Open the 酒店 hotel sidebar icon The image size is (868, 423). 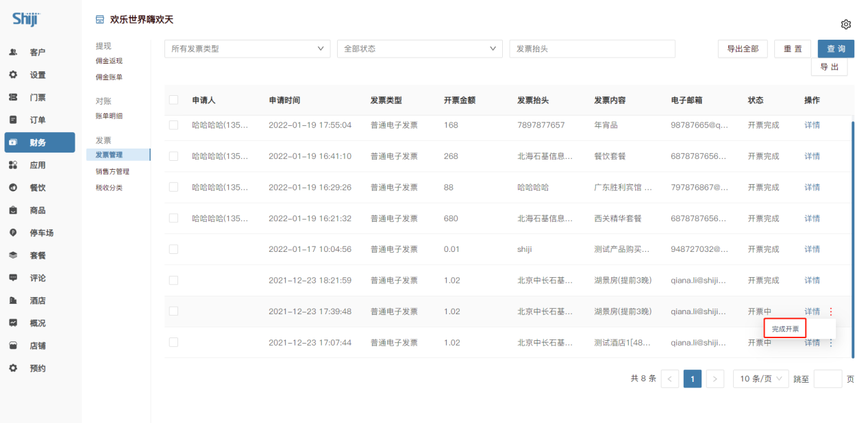click(13, 300)
